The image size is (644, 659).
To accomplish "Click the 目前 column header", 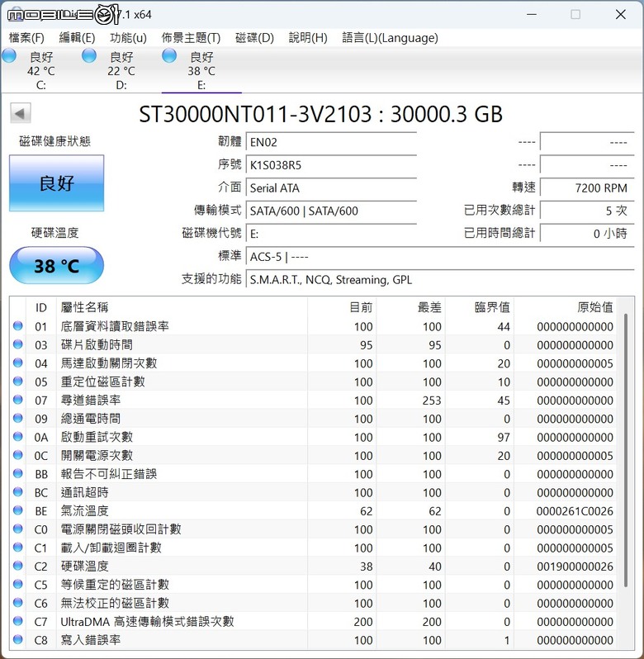I will 342,308.
